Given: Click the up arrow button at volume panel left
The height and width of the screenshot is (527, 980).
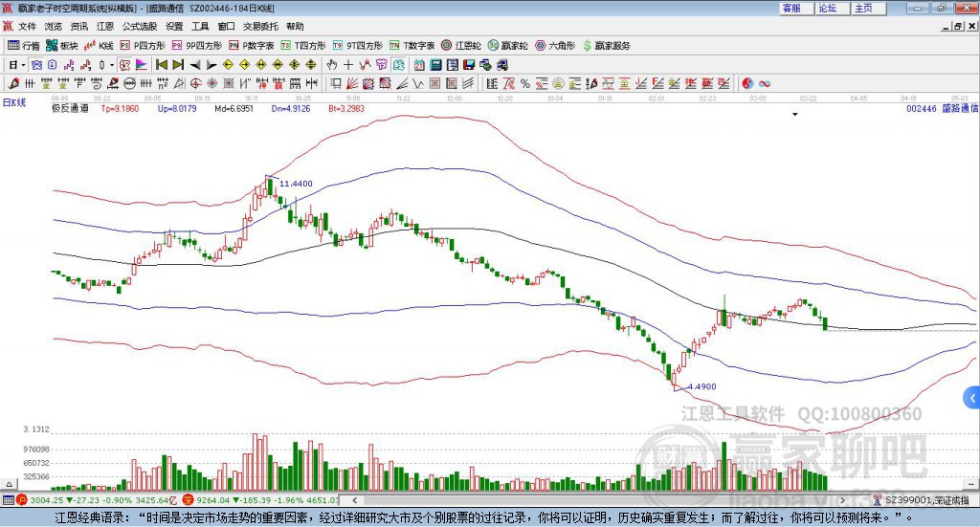Looking at the screenshot, I should pyautogui.click(x=8, y=484).
